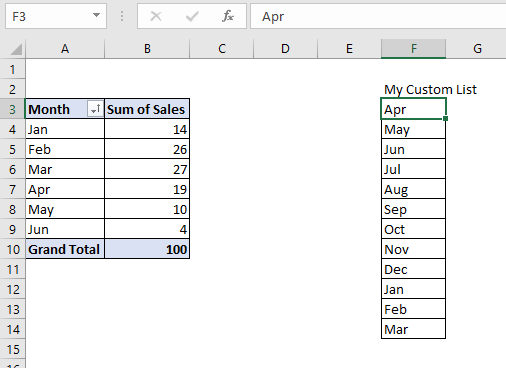
Task: Select 'Jun' in the custom list
Action: tap(413, 149)
